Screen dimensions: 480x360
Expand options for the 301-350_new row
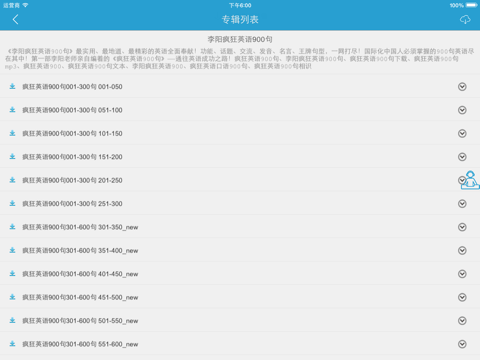pos(462,227)
